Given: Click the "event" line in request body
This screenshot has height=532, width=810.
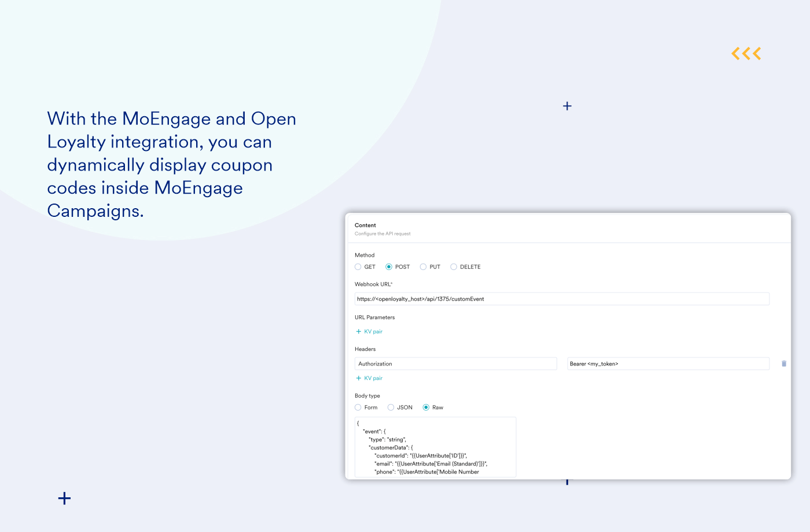Looking at the screenshot, I should click(x=374, y=431).
